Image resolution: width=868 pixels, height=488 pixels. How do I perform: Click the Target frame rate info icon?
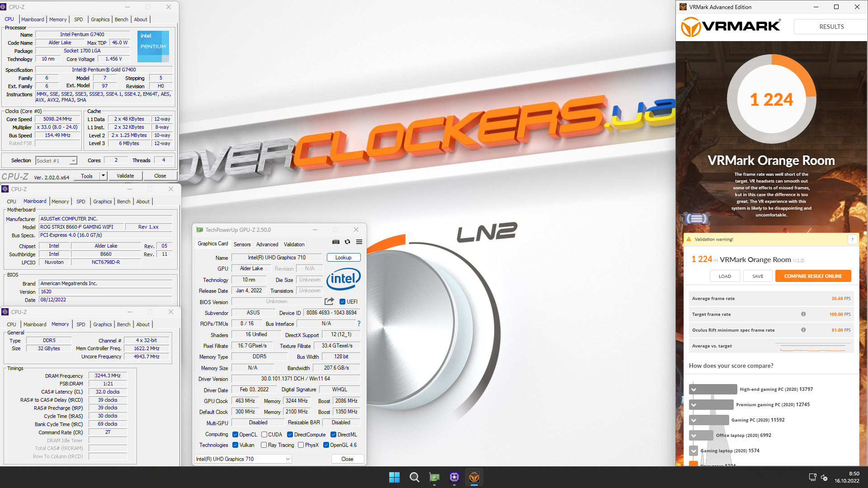[803, 314]
